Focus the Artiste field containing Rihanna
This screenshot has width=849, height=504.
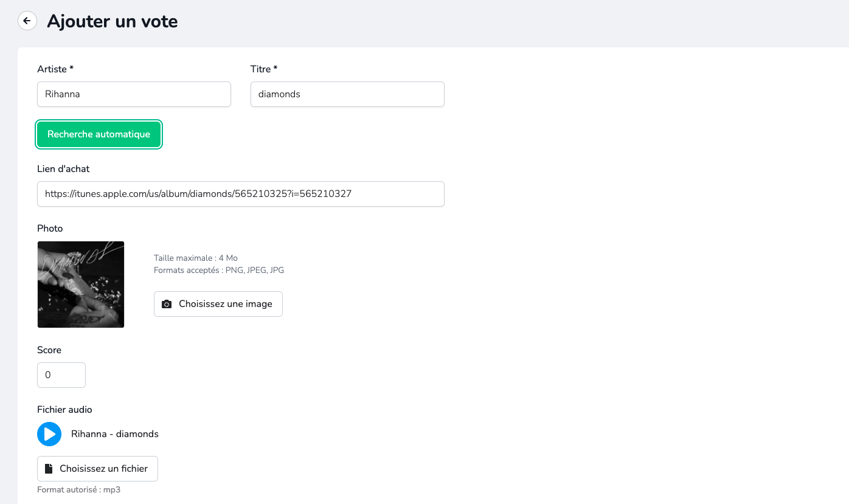click(x=134, y=94)
